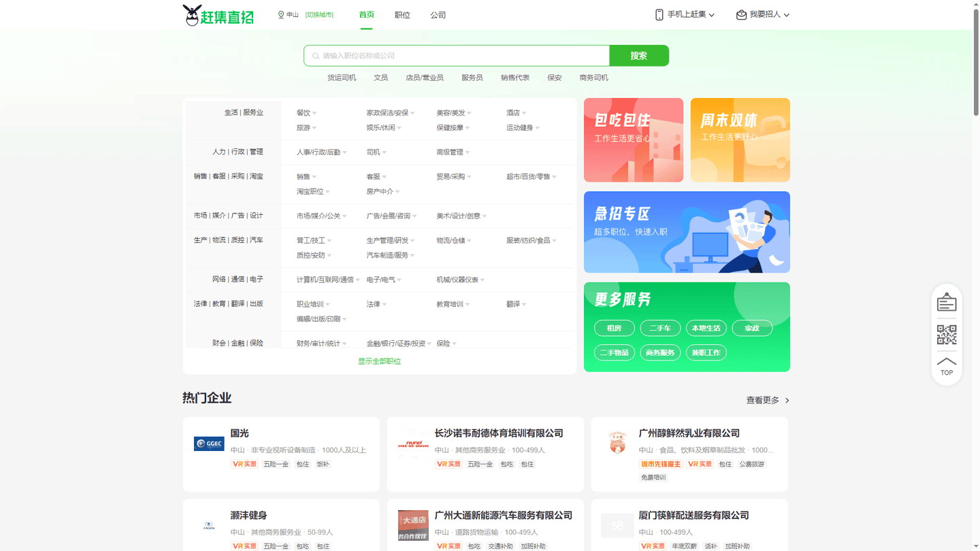The height and width of the screenshot is (551, 980).
Task: Click the 商务司机 quick search link
Action: pyautogui.click(x=594, y=78)
